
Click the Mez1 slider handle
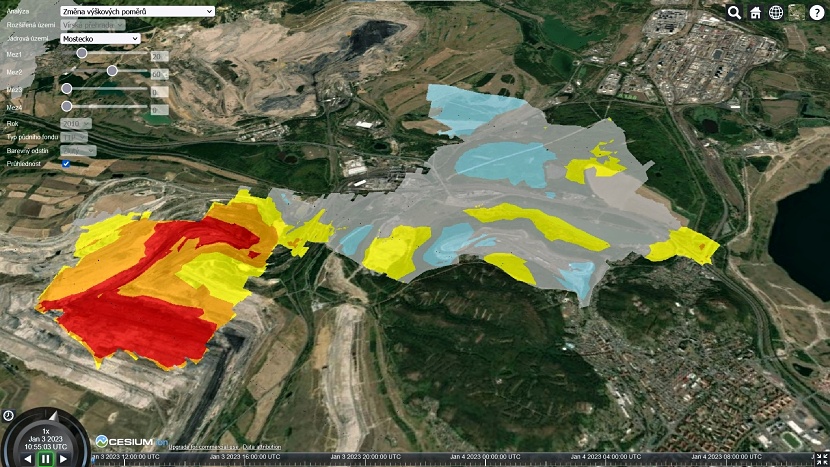click(82, 53)
